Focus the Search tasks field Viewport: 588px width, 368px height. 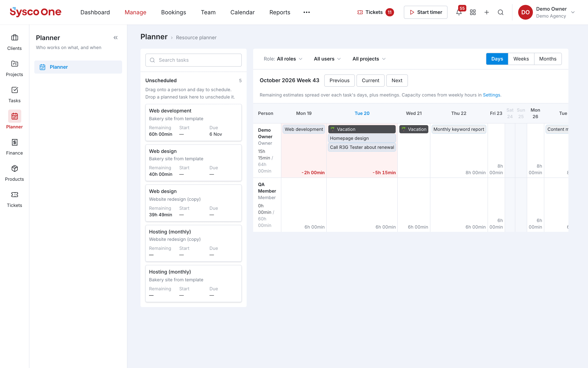[193, 60]
